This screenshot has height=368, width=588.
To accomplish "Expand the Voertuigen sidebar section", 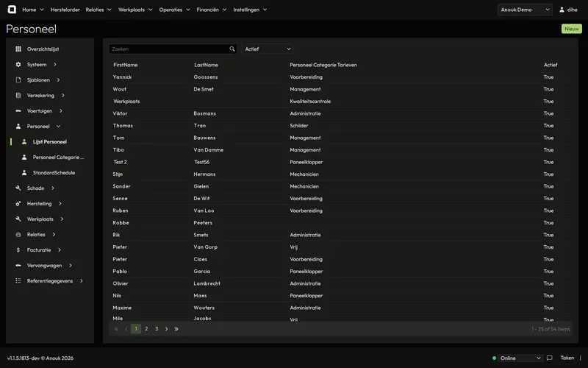I will (x=61, y=111).
